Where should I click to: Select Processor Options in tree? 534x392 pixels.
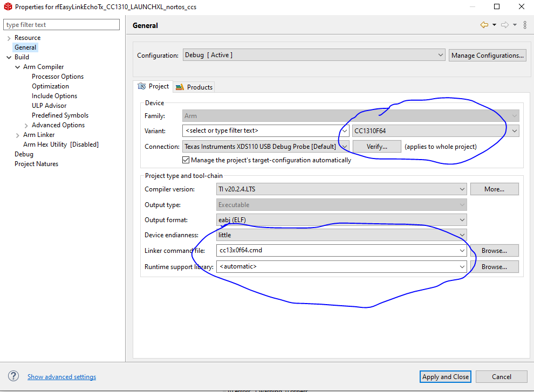(58, 76)
